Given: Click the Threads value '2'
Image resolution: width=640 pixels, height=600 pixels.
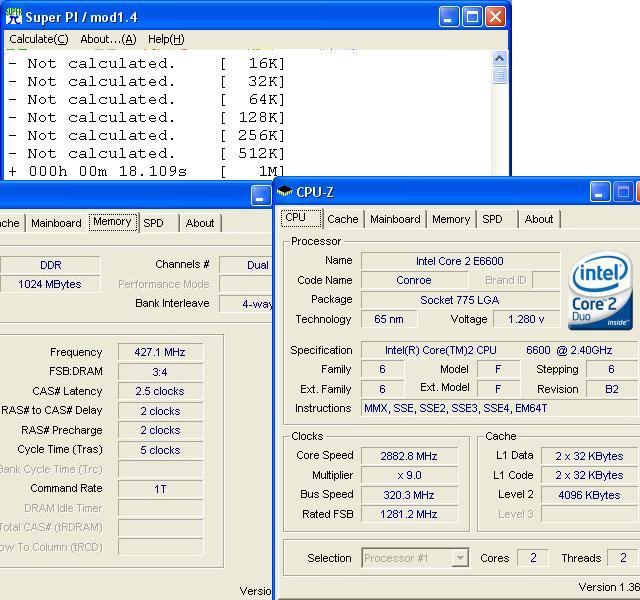Looking at the screenshot, I should [623, 558].
